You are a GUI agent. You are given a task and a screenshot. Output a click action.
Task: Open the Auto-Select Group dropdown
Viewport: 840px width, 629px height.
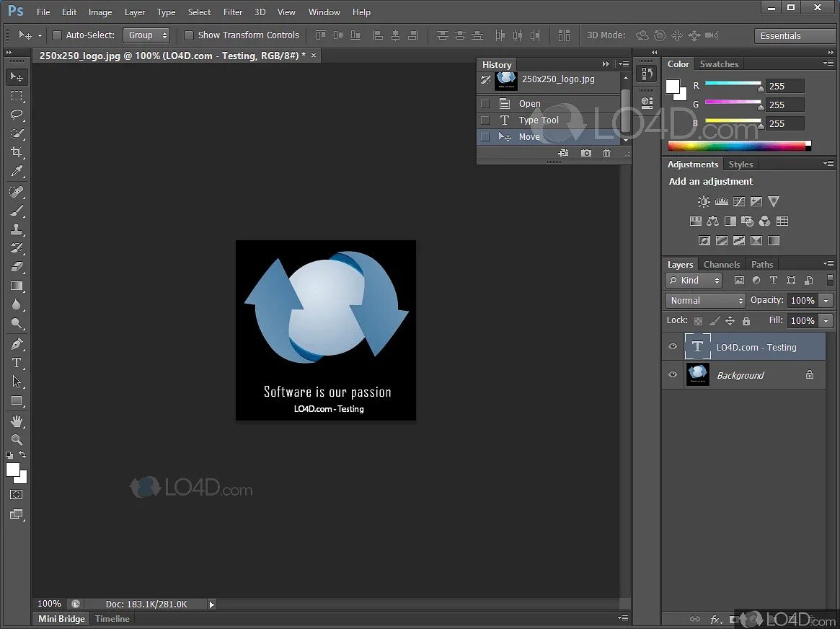point(146,35)
